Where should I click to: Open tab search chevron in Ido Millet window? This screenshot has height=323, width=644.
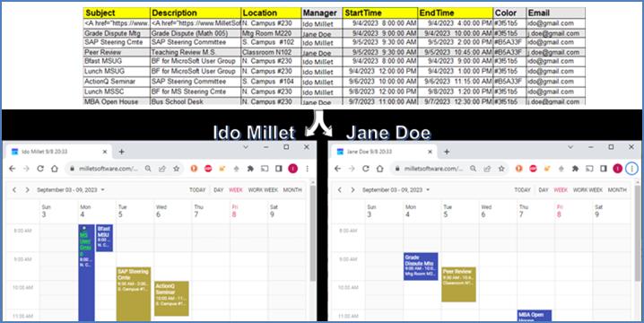click(x=246, y=147)
